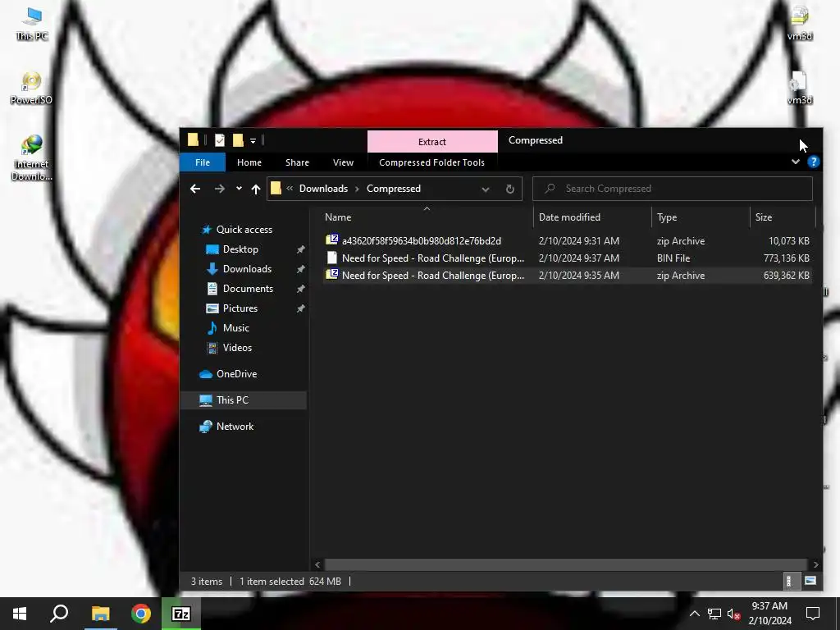Open PowerISO desktop shortcut
The image size is (840, 630).
pos(32,87)
